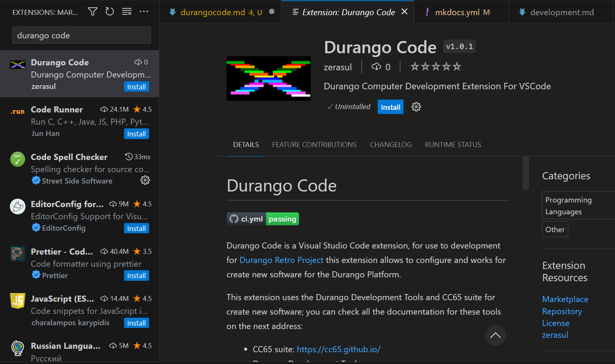Clear the extensions search results

tap(127, 12)
